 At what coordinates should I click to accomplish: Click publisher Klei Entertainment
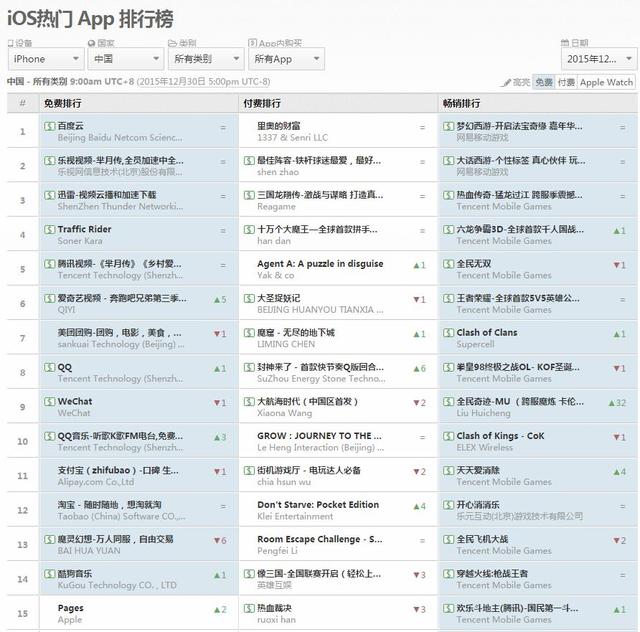[295, 516]
